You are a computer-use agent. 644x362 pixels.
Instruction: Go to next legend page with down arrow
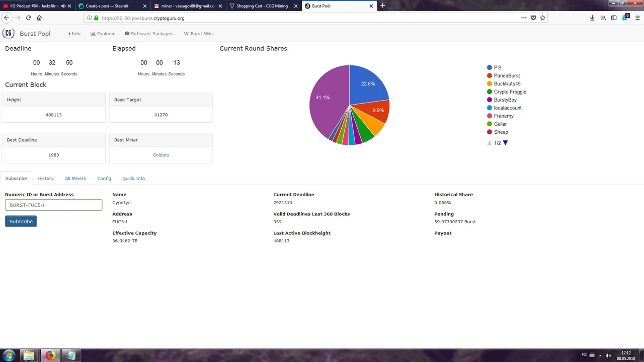point(505,143)
